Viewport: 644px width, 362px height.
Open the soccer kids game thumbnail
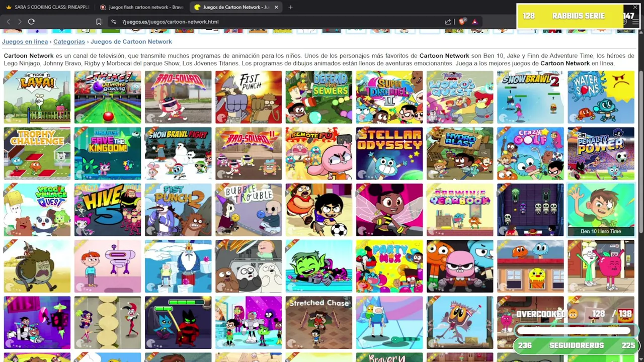(x=319, y=210)
